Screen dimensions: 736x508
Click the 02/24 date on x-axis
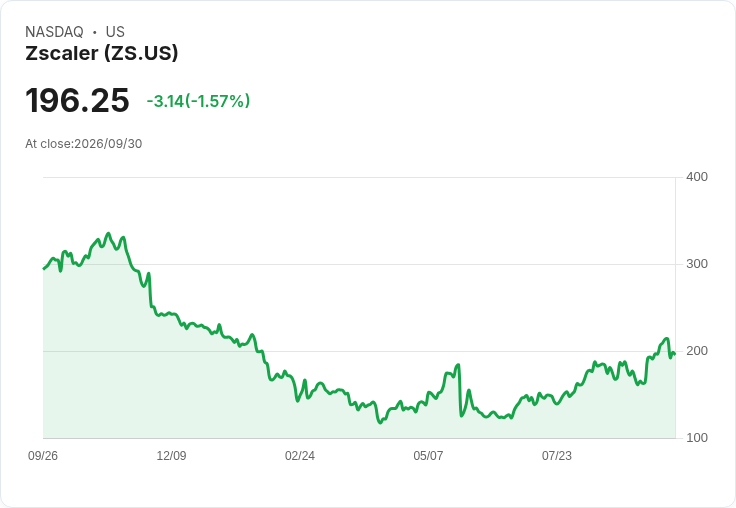click(299, 455)
